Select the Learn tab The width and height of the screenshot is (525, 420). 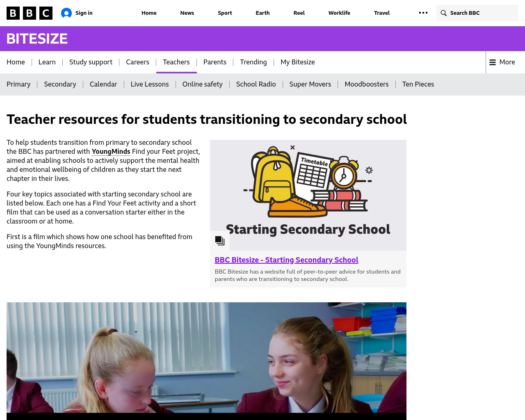47,62
